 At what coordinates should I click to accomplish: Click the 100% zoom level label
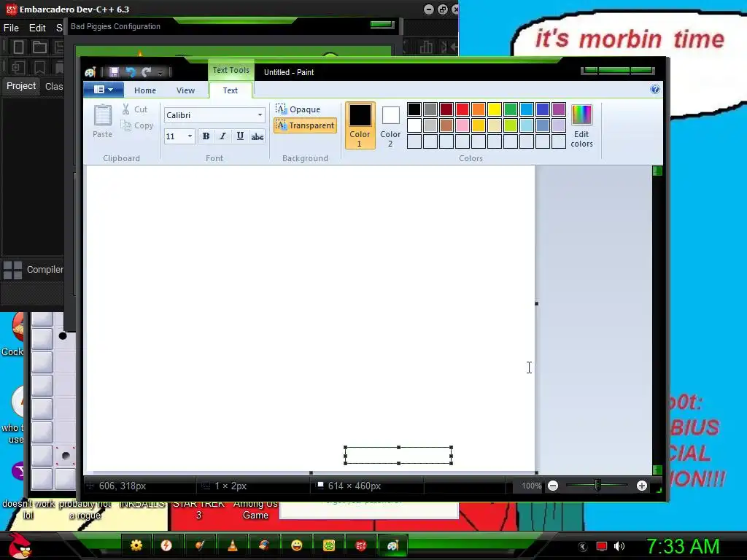tap(531, 486)
